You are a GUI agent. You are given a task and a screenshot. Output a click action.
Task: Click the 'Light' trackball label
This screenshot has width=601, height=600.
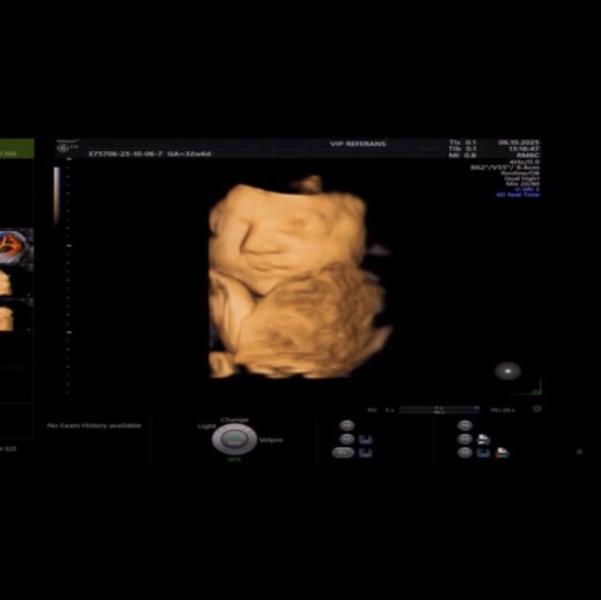click(x=207, y=426)
